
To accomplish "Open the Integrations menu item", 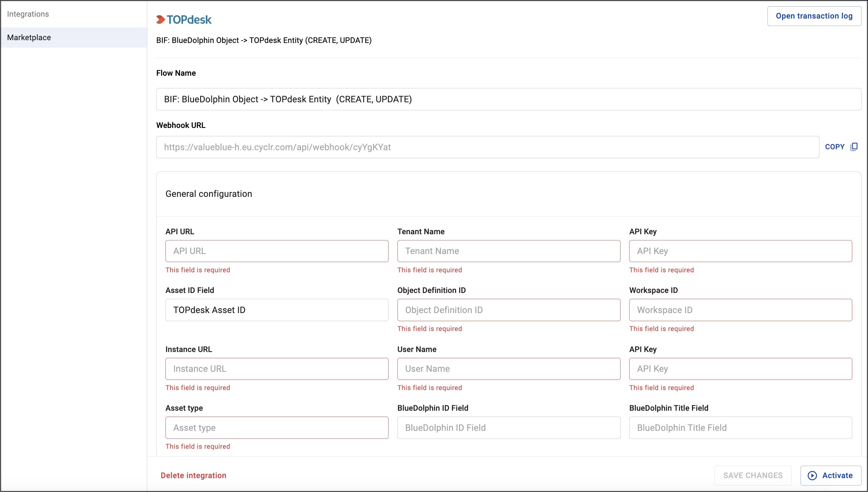I will click(28, 14).
